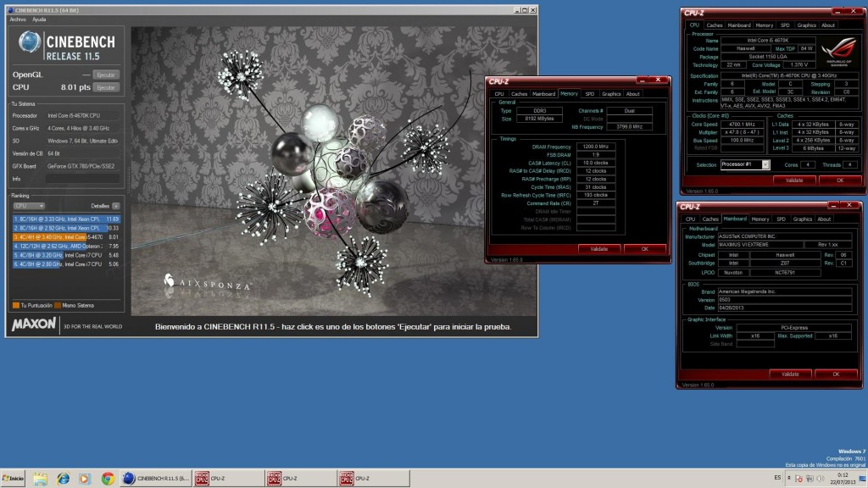Select ranking row 4C/8H @ 2.80 GHz
This screenshot has width=868, height=488.
coord(66,264)
